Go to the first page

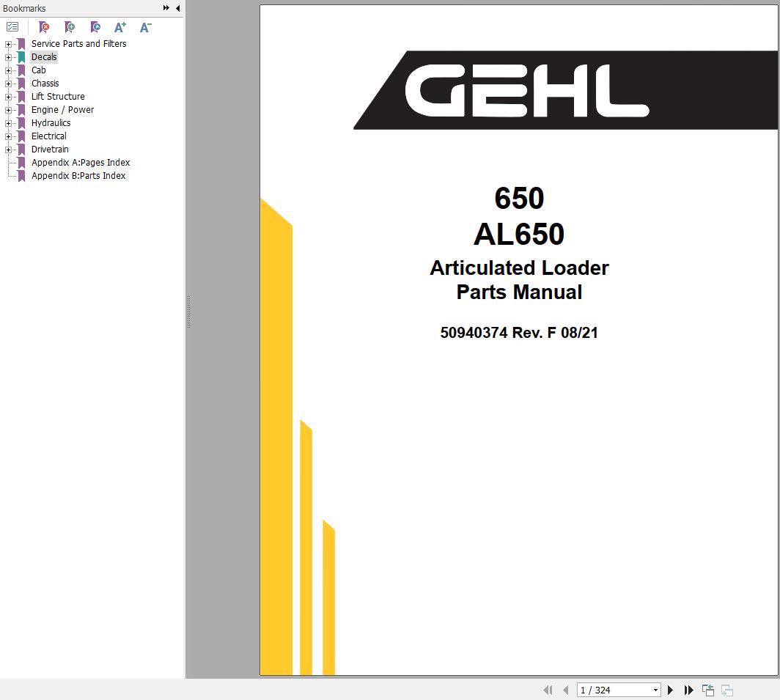click(548, 690)
